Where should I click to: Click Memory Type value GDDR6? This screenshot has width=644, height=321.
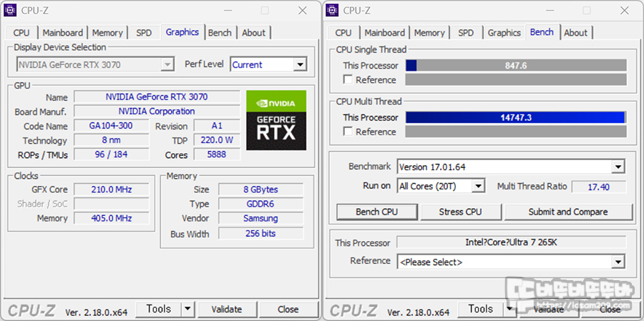point(260,204)
